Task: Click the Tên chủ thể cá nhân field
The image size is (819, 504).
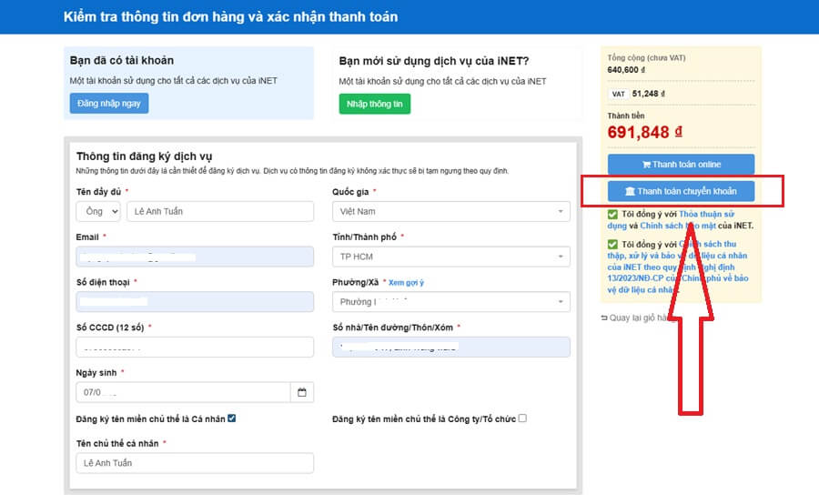Action: 195,463
